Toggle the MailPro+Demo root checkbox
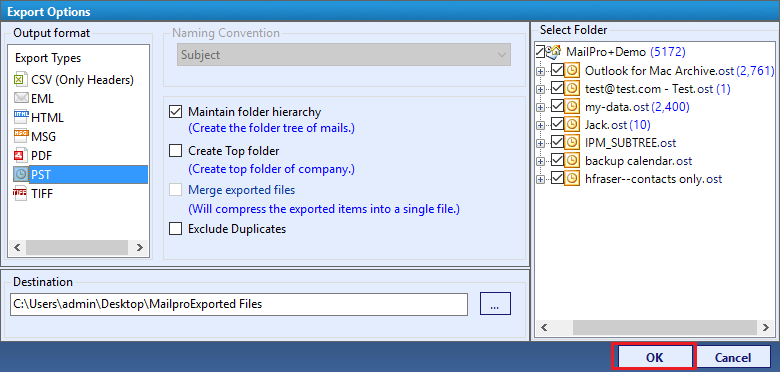Image resolution: width=780 pixels, height=372 pixels. tap(540, 52)
